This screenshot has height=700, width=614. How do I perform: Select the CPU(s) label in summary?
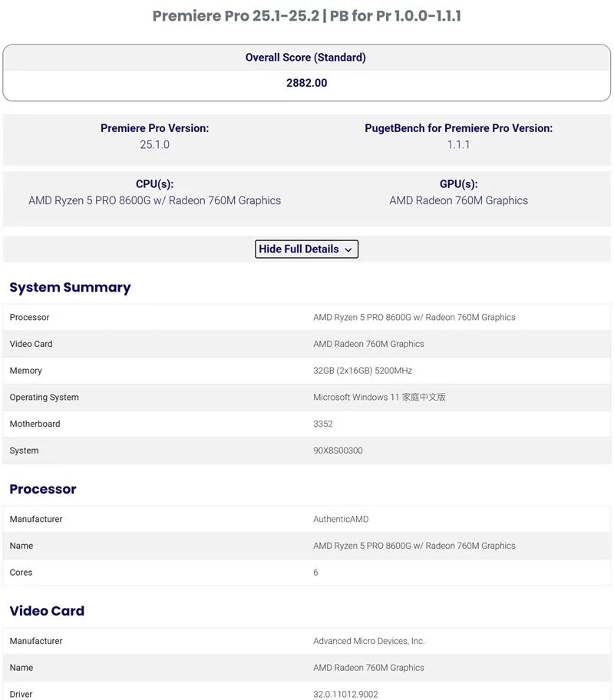[154, 184]
